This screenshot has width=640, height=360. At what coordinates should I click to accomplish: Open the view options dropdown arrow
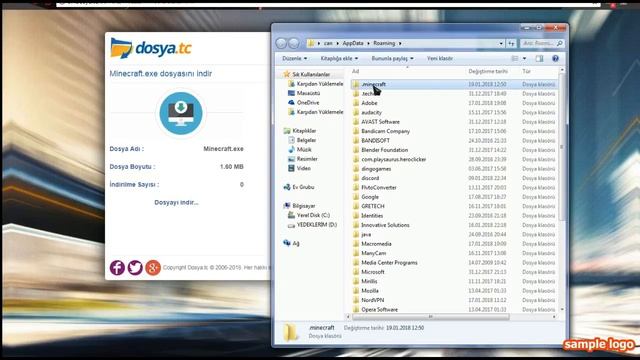(524, 59)
